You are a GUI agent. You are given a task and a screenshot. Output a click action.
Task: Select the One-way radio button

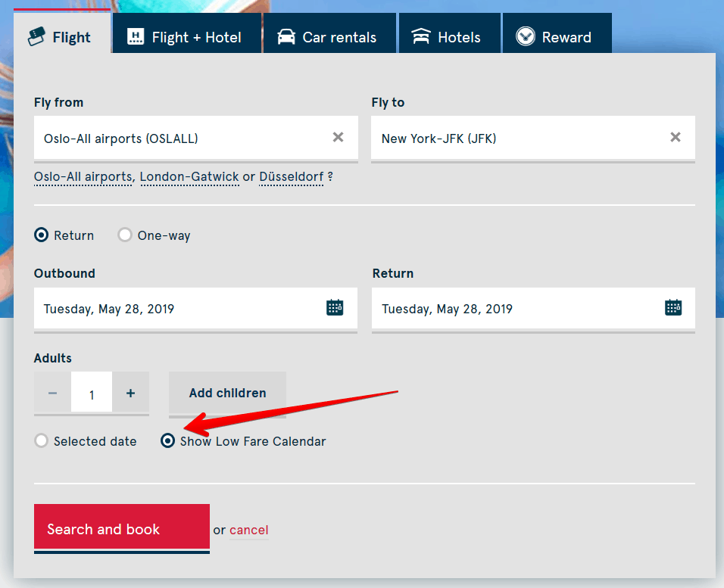pos(124,235)
